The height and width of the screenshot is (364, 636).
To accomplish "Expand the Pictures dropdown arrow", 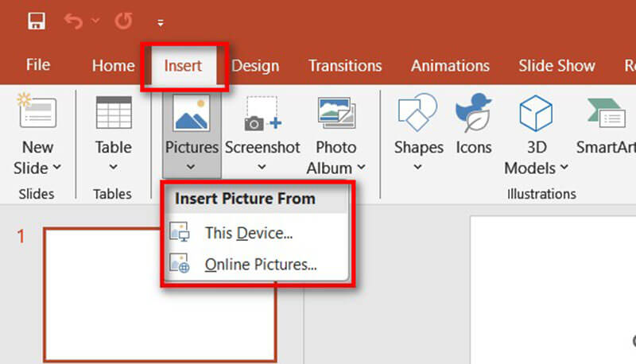I will point(191,167).
